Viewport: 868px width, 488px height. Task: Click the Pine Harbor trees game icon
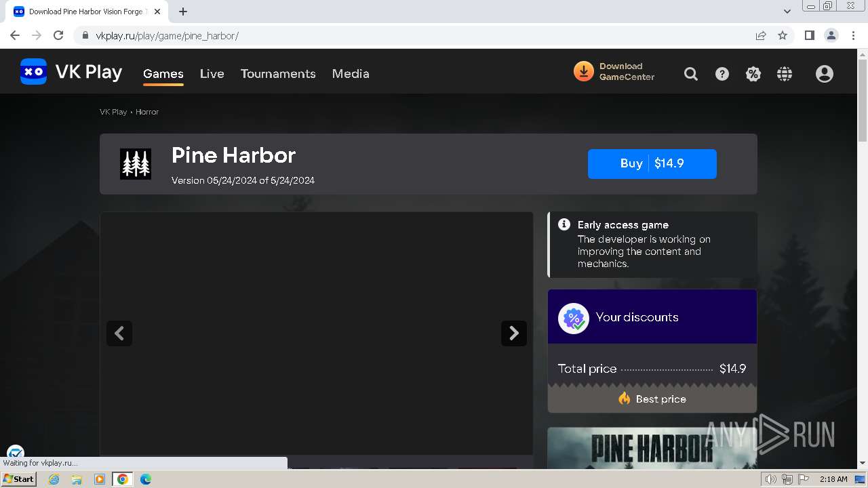136,164
